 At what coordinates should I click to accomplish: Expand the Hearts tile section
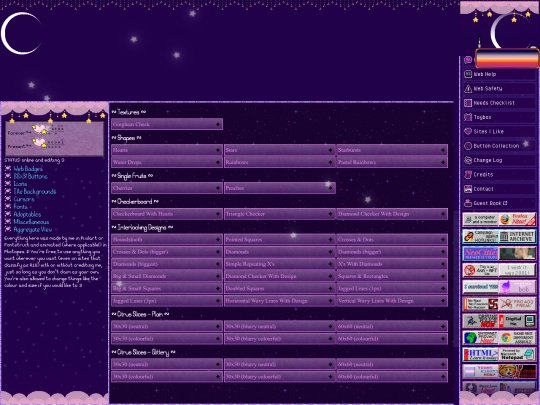(x=167, y=150)
